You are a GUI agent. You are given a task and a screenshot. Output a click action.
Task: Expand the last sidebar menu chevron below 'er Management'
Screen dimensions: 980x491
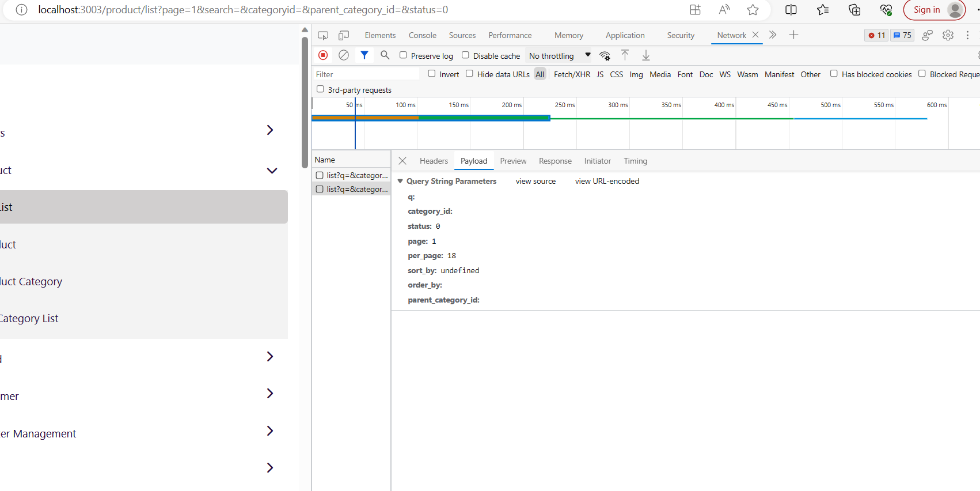270,468
